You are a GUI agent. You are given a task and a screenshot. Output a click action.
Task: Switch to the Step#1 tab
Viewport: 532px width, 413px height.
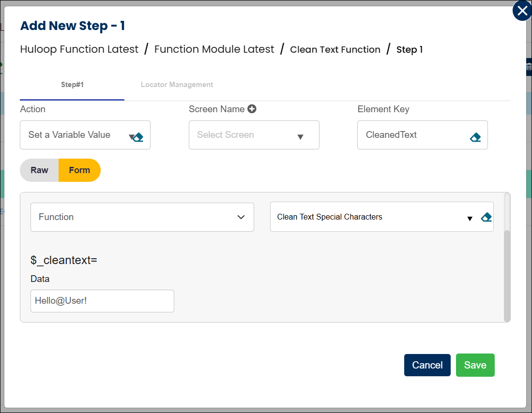[x=72, y=85]
